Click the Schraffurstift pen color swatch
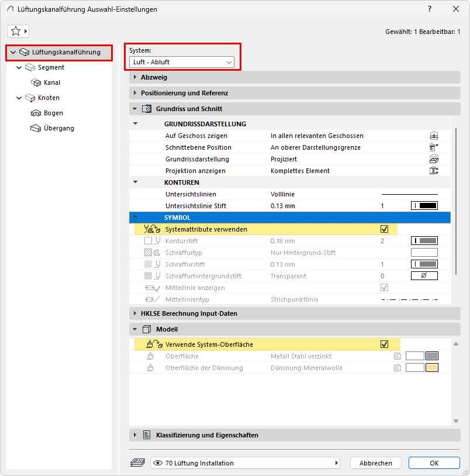 (424, 264)
